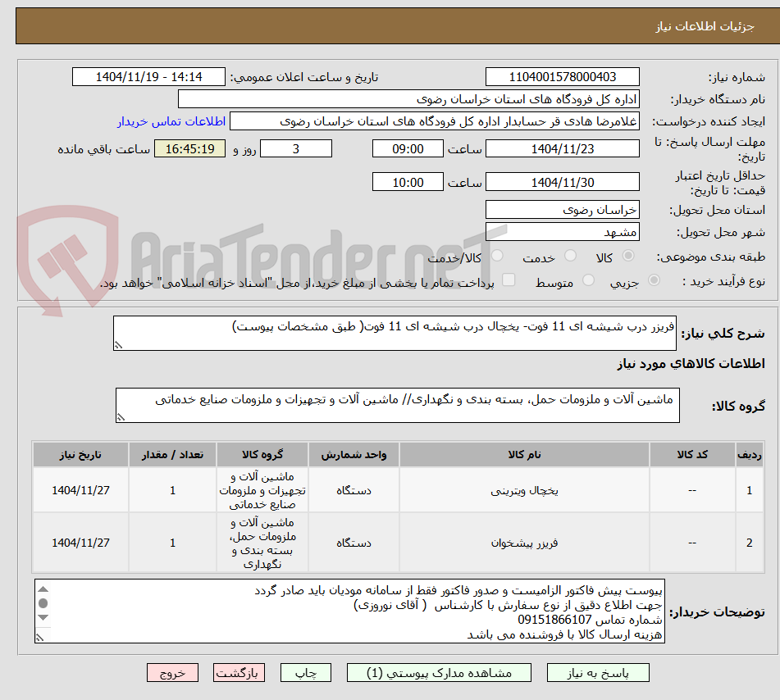Click quantity 1 in 'یخچال ویترینی' row
Screen dimensions: 780x700
pos(172,491)
